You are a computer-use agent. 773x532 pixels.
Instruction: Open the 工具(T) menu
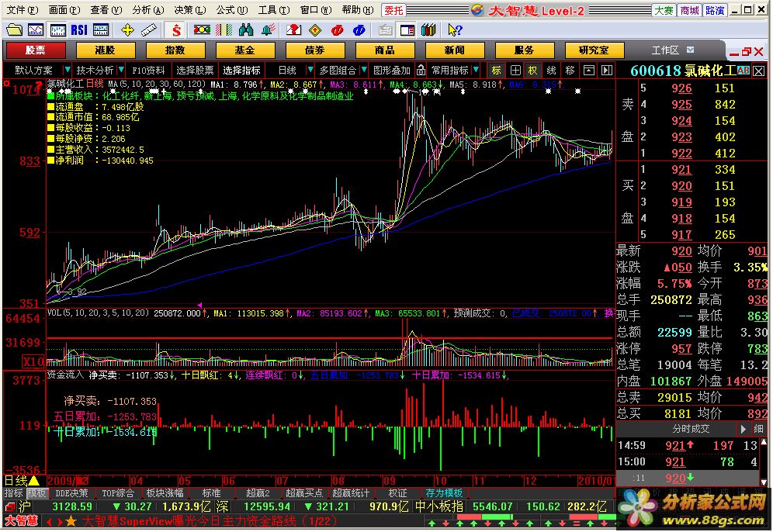point(274,10)
